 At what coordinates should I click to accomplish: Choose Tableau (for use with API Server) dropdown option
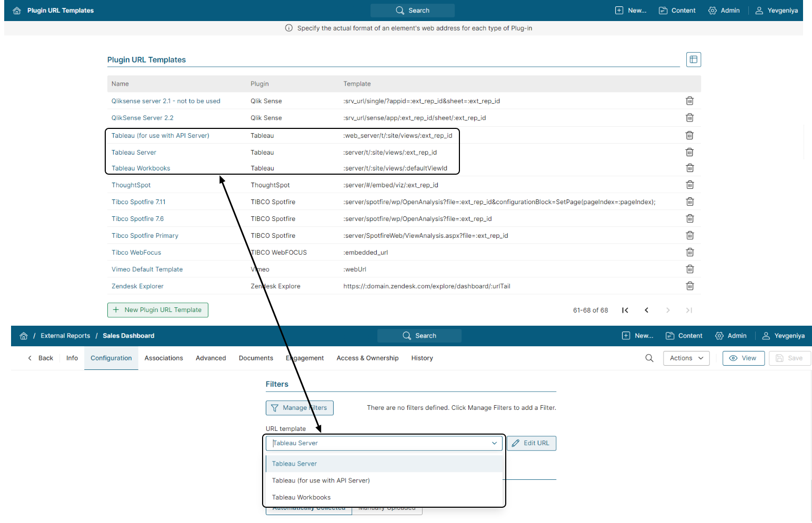(384, 480)
